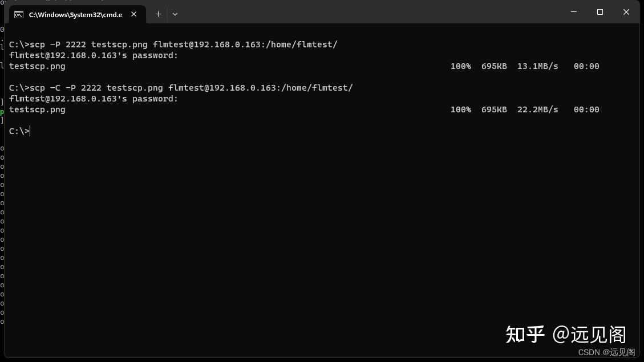Click the 00:00 transfer duration text
This screenshot has width=644, height=362.
(x=586, y=66)
